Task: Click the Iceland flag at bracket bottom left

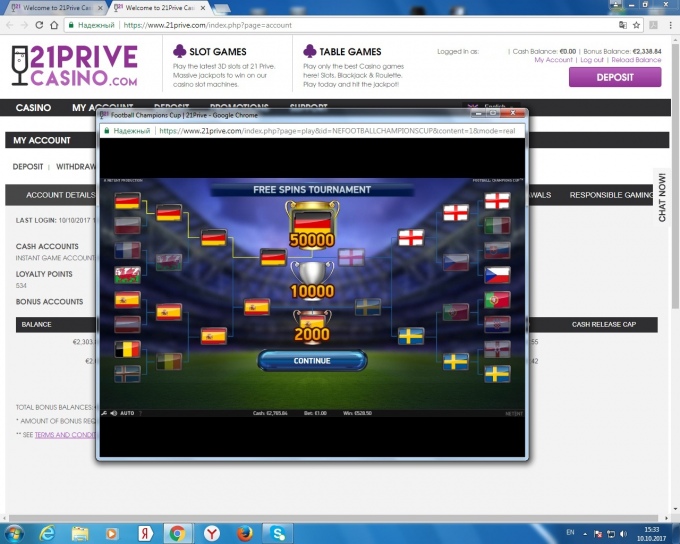Action: [x=127, y=374]
